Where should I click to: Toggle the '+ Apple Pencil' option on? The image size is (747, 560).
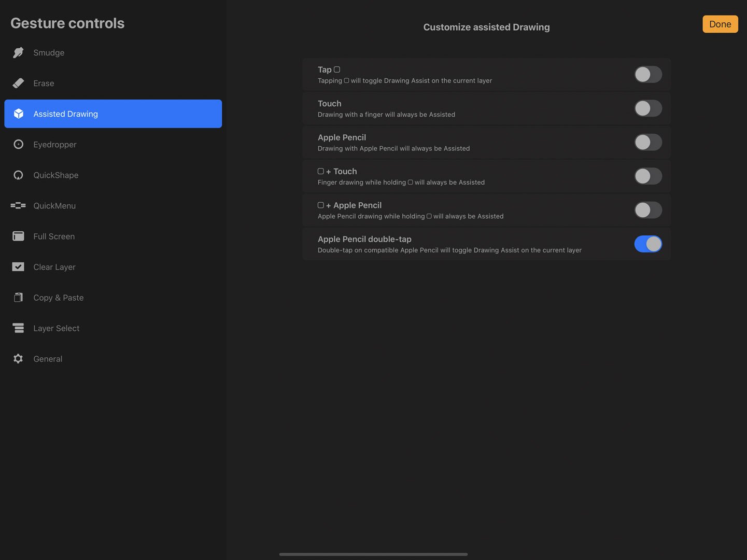click(x=648, y=210)
